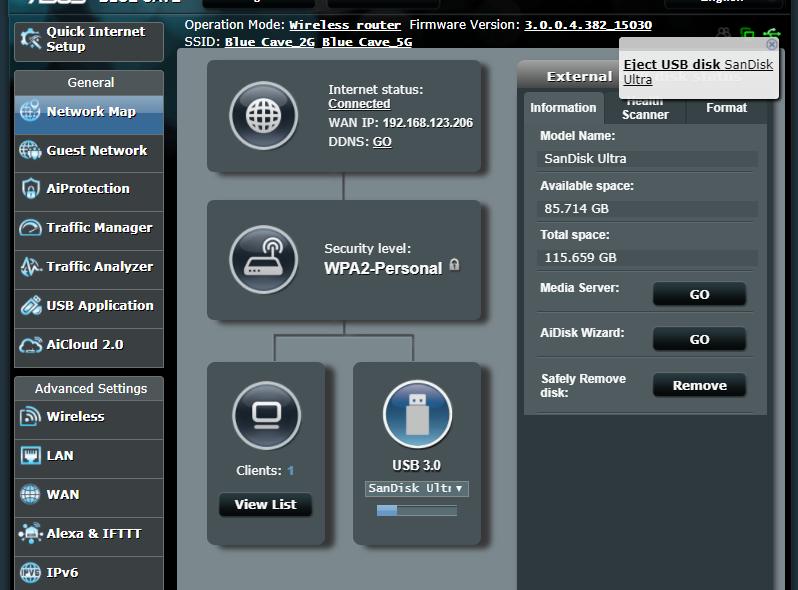Open the SanDisk Ultra USB device dropdown
The image size is (798, 590).
coord(416,488)
